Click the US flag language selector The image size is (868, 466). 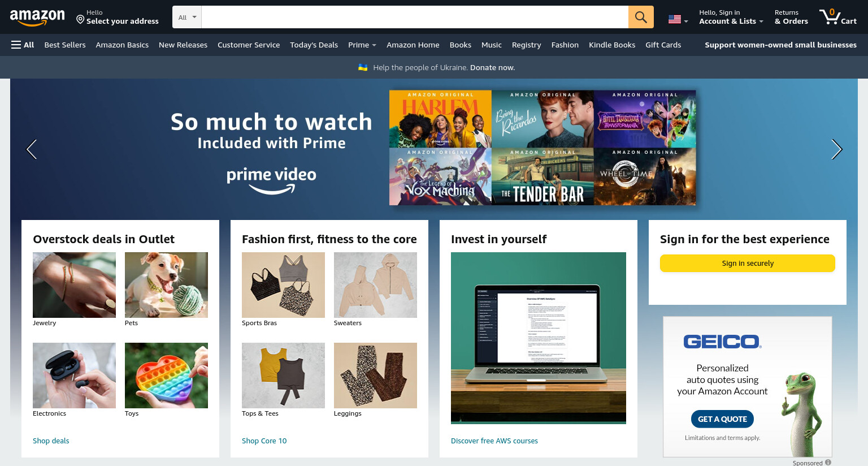[678, 20]
